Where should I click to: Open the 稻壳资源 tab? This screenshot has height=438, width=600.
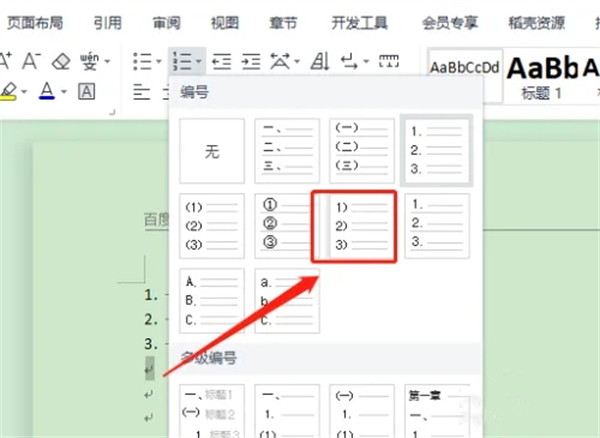[536, 23]
